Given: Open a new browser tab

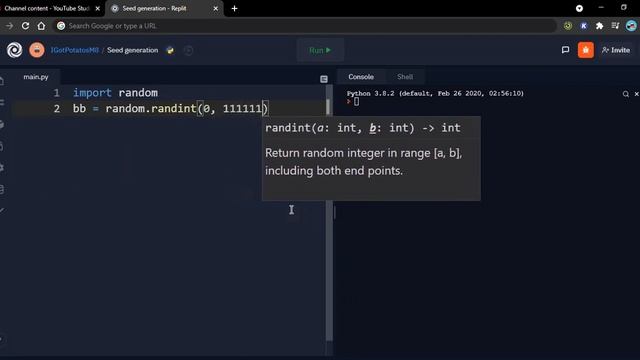Looking at the screenshot, I should point(234,8).
